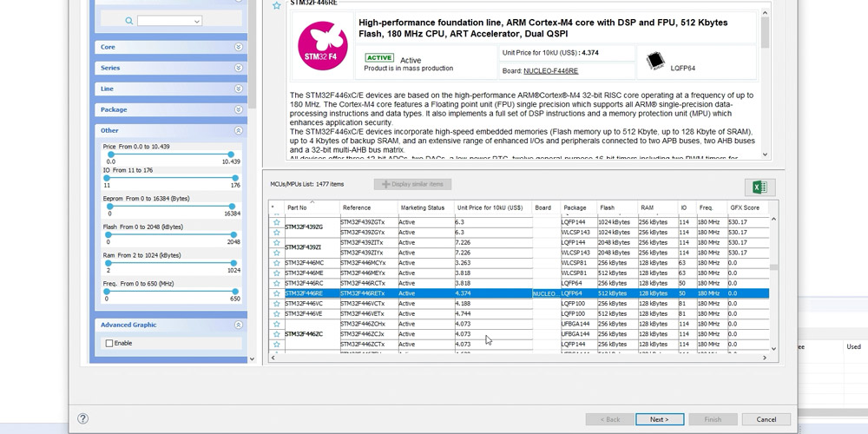Star the STM32F446ZCJx row
This screenshot has height=434, width=868.
(277, 334)
